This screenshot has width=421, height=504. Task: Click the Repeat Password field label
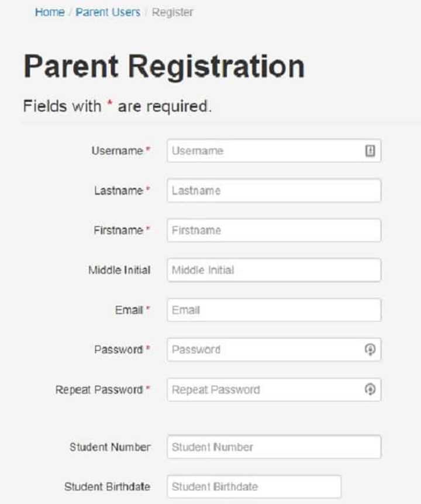pos(99,389)
